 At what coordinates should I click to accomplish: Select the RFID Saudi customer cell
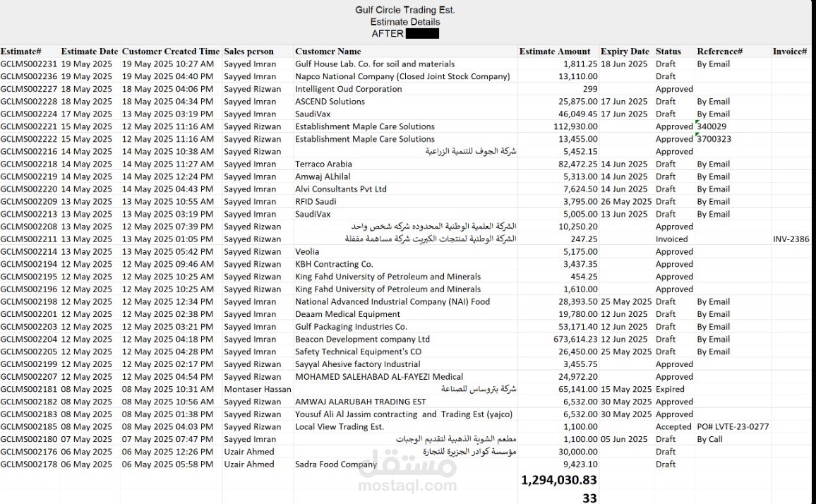point(316,201)
